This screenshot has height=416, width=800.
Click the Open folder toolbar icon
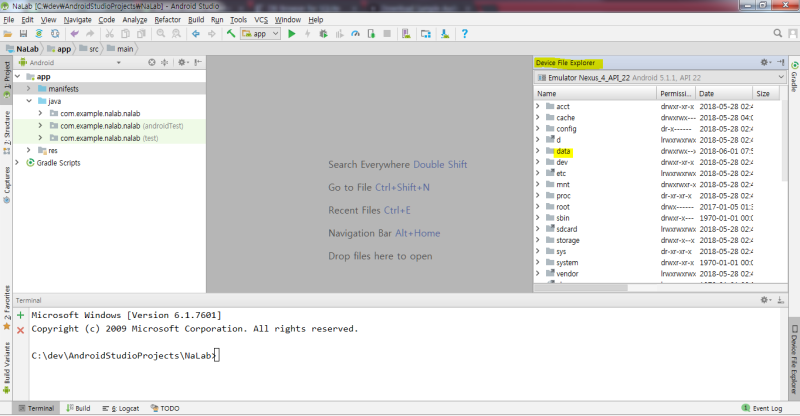[8, 34]
